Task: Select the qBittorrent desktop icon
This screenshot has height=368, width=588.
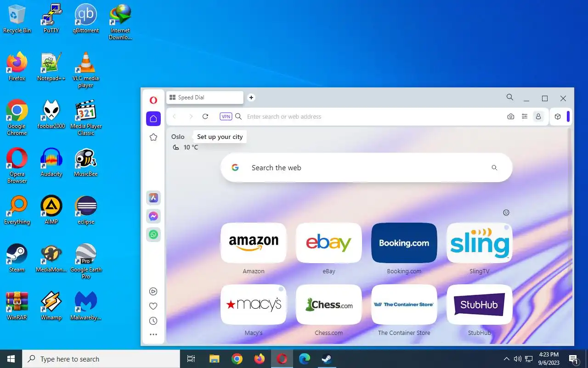Action: coord(86,19)
